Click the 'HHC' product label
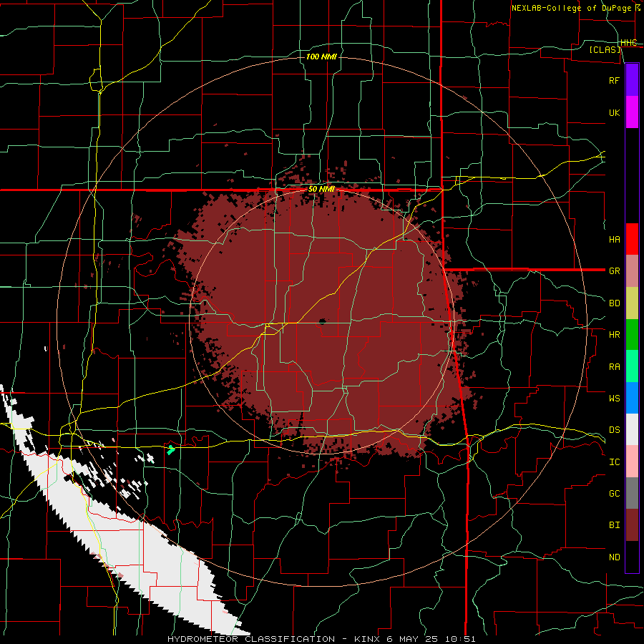The height and width of the screenshot is (644, 644). pyautogui.click(x=629, y=43)
